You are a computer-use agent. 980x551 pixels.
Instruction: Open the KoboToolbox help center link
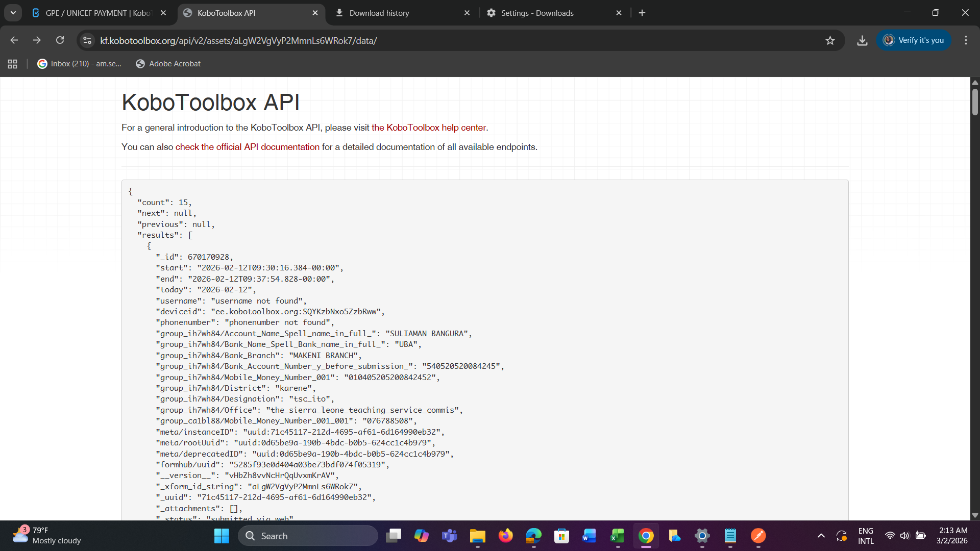(x=428, y=128)
